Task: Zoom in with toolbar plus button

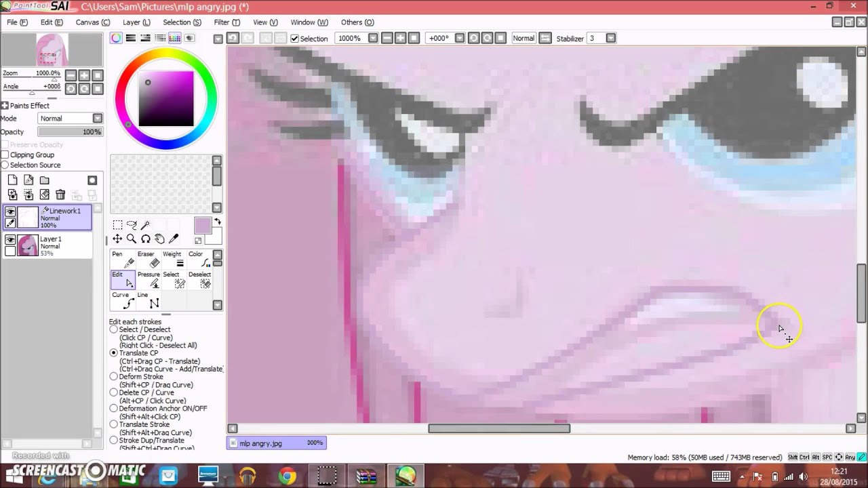Action: pyautogui.click(x=401, y=39)
